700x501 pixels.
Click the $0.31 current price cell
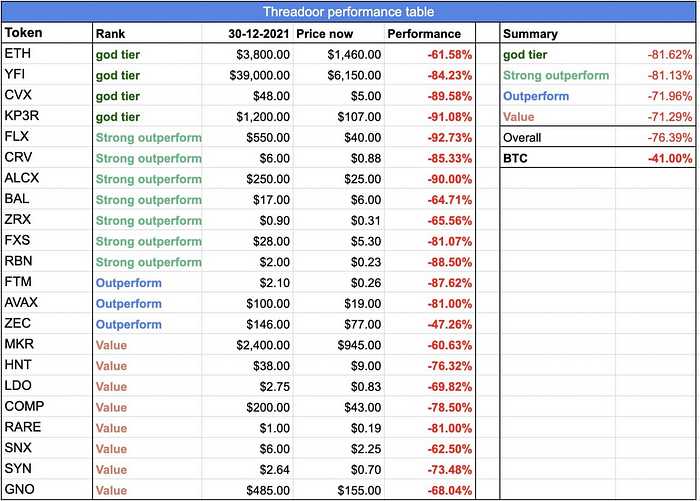pos(338,220)
